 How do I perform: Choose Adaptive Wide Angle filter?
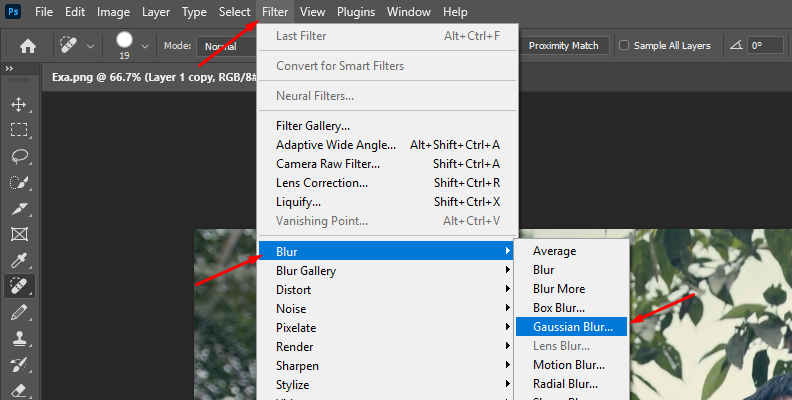coord(388,145)
